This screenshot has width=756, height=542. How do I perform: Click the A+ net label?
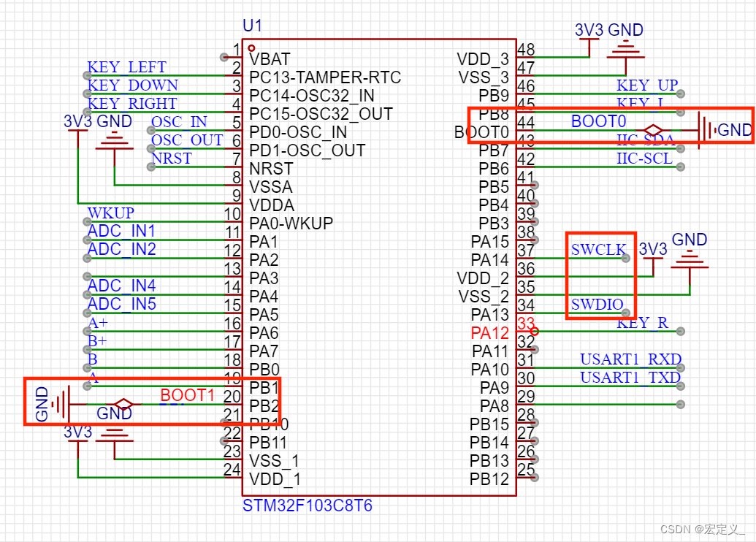pyautogui.click(x=98, y=323)
